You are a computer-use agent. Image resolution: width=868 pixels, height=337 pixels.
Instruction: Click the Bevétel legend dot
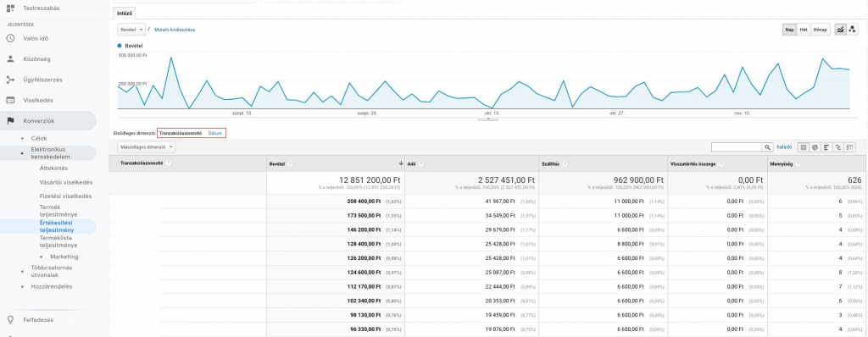(120, 46)
